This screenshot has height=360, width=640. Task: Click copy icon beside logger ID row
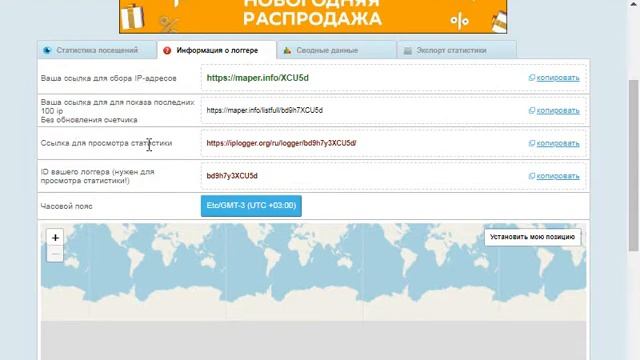(x=531, y=176)
